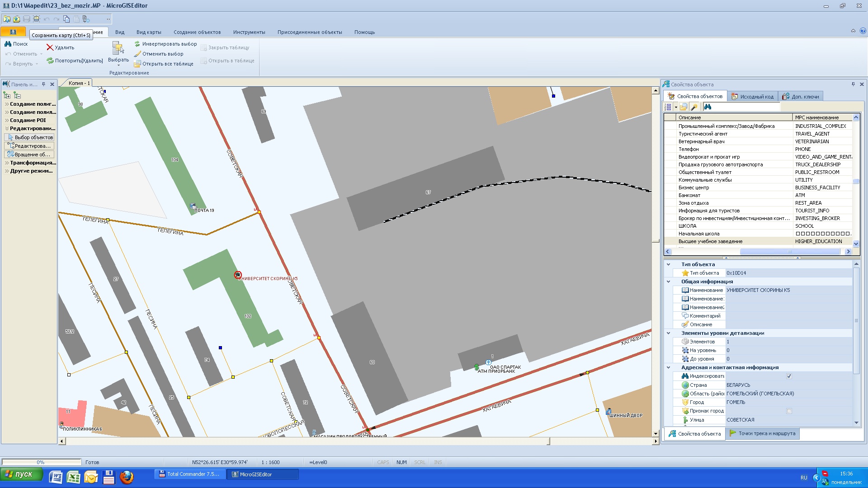The image size is (868, 488).
Task: Click the orange application menu button
Action: [13, 32]
